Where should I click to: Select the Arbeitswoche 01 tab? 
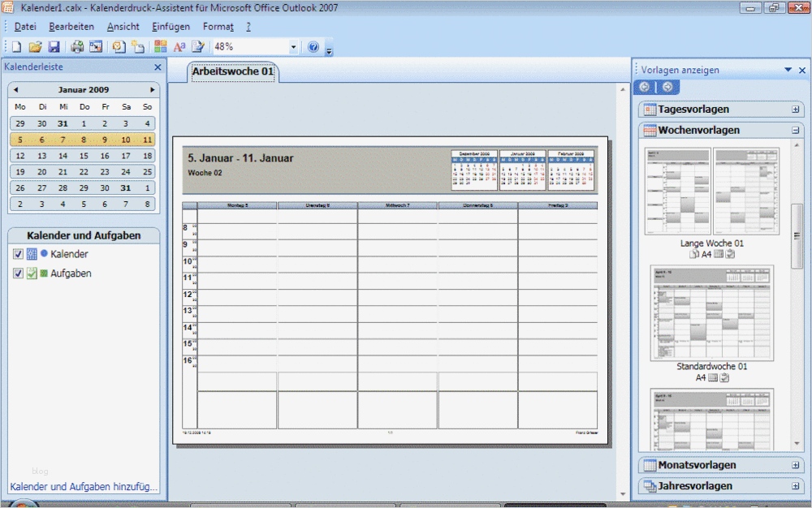coord(233,71)
